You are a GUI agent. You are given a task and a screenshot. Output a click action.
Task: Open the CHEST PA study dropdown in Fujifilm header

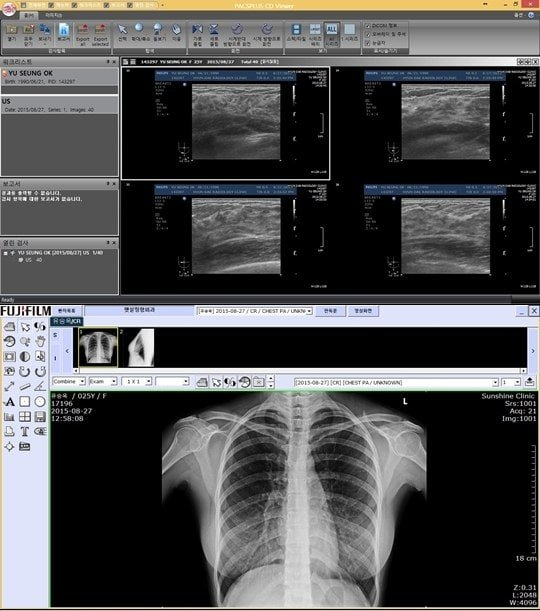coord(254,311)
